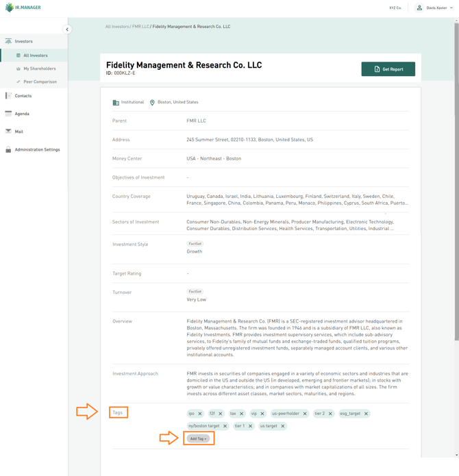Open the FMR LLC parent link
Image resolution: width=459 pixels, height=476 pixels.
point(196,121)
